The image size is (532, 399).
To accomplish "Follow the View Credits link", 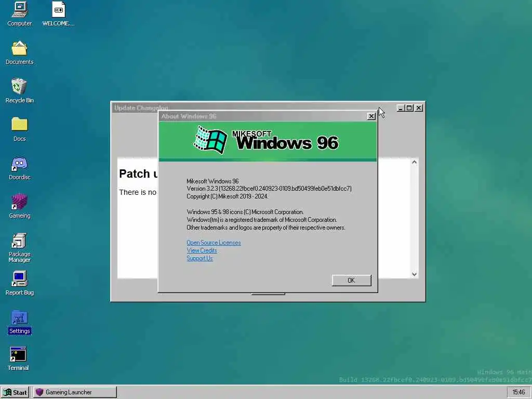I will [x=202, y=250].
